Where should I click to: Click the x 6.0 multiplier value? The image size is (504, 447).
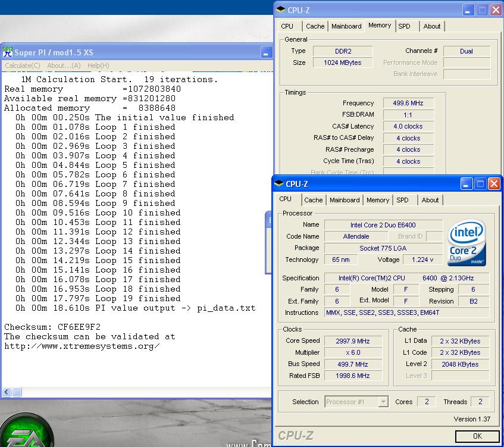pos(353,352)
